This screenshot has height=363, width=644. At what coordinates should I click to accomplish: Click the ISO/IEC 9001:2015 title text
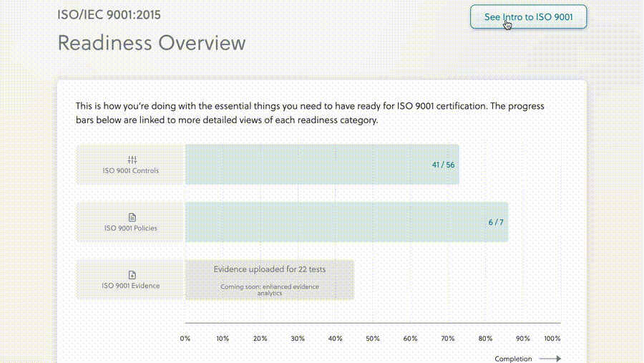tap(109, 14)
